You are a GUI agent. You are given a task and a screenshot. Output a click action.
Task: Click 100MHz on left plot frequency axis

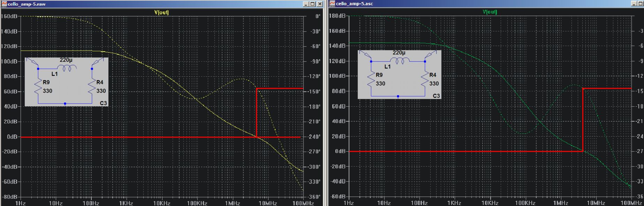[x=303, y=203]
